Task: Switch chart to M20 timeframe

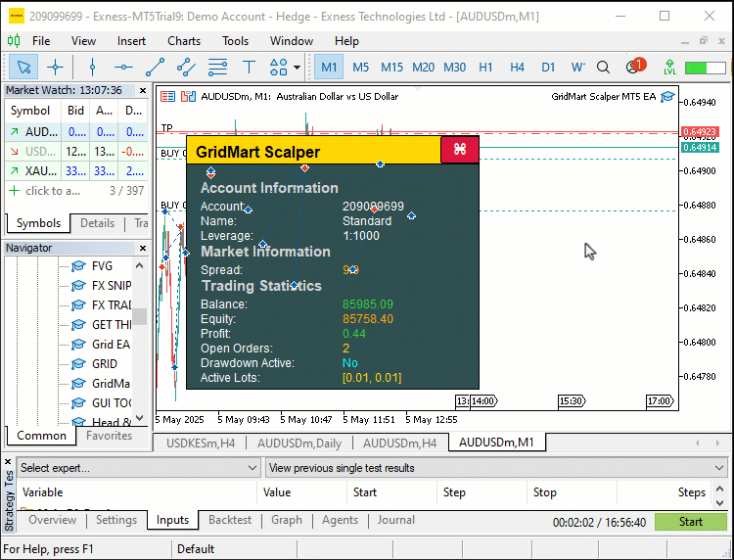Action: click(x=423, y=68)
